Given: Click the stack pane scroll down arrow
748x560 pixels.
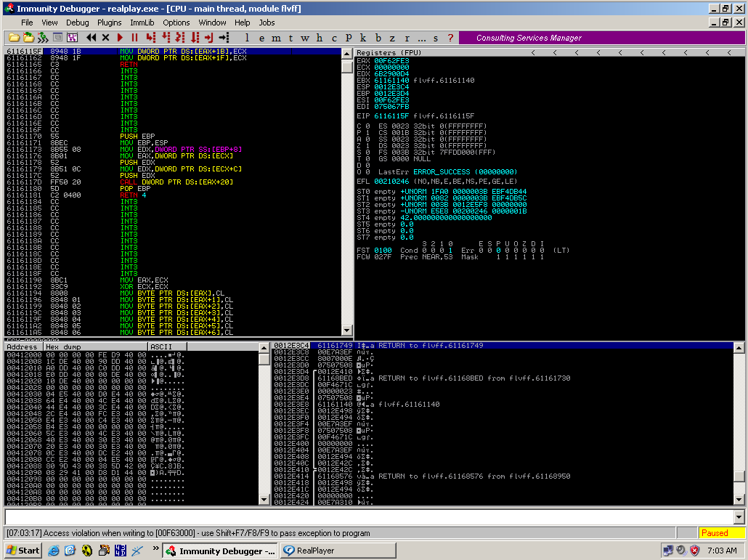Looking at the screenshot, I should [x=739, y=500].
